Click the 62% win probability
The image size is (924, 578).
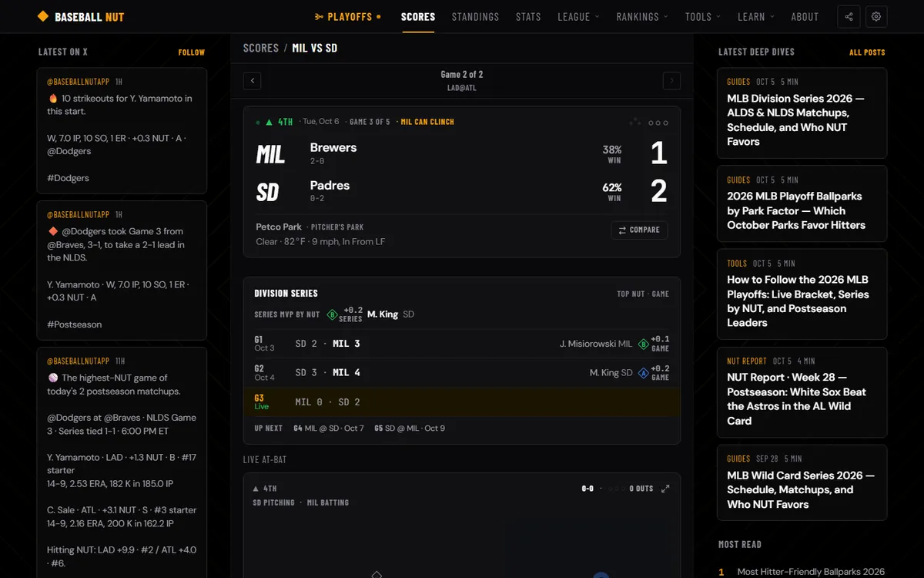click(x=612, y=192)
